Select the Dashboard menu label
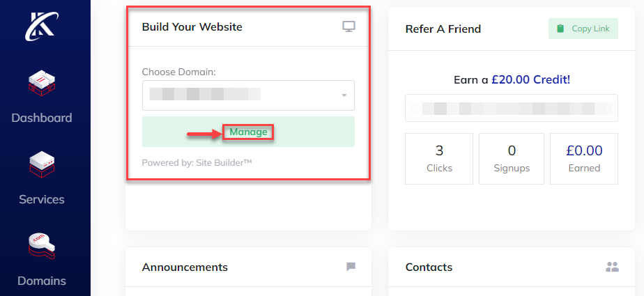Viewport: 644px width, 296px height. tap(41, 118)
